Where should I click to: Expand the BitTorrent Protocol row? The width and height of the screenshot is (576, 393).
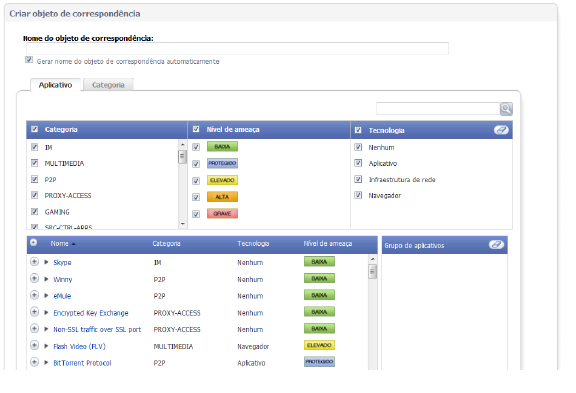46,363
